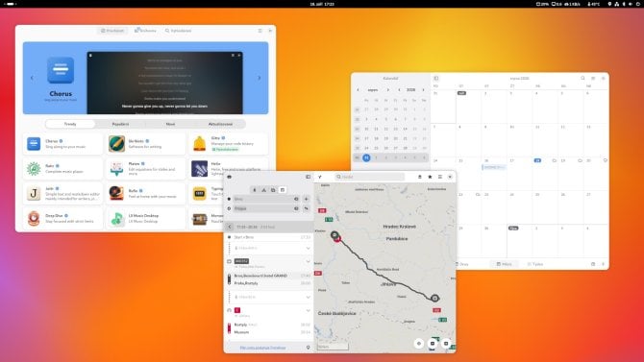Open the Chorus app tile in Software
The width and height of the screenshot is (644, 362).
(62, 144)
